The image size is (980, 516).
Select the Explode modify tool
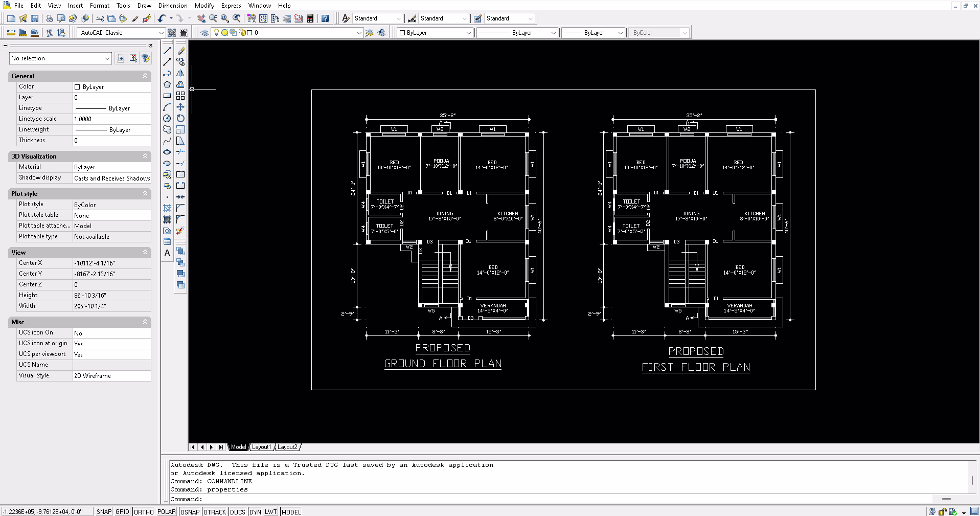(180, 231)
